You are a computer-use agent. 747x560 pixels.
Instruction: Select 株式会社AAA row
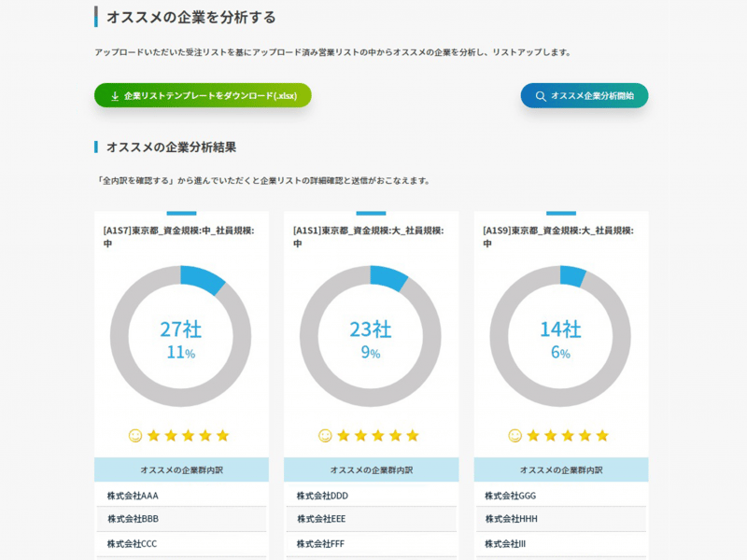pos(181,496)
